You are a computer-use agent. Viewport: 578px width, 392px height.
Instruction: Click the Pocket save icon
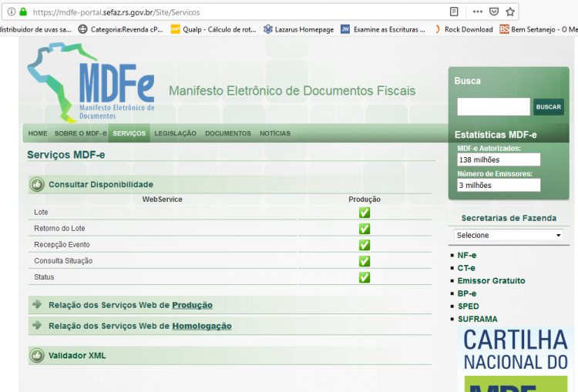494,12
